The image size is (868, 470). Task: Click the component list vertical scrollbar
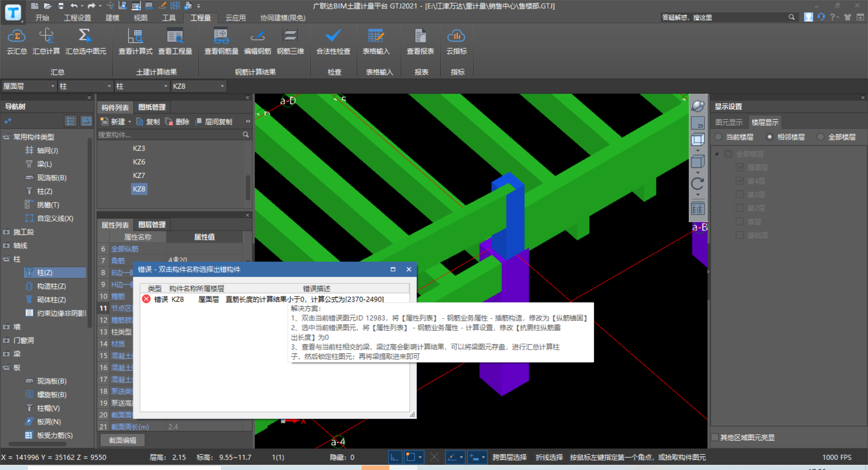(248, 187)
